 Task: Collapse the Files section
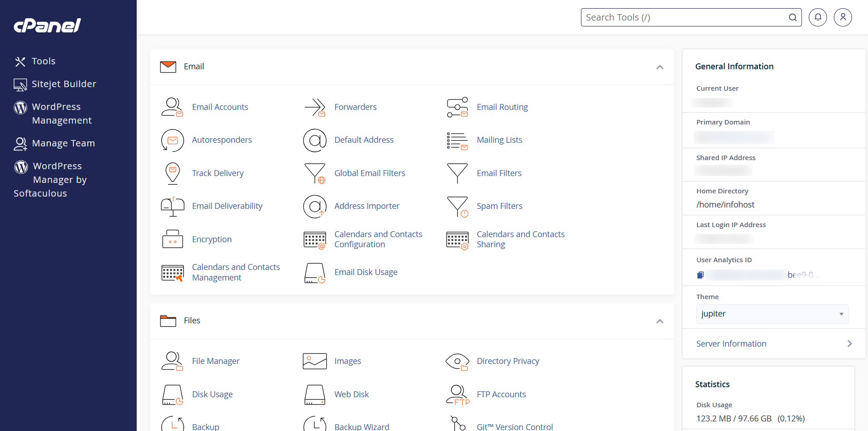pyautogui.click(x=660, y=321)
